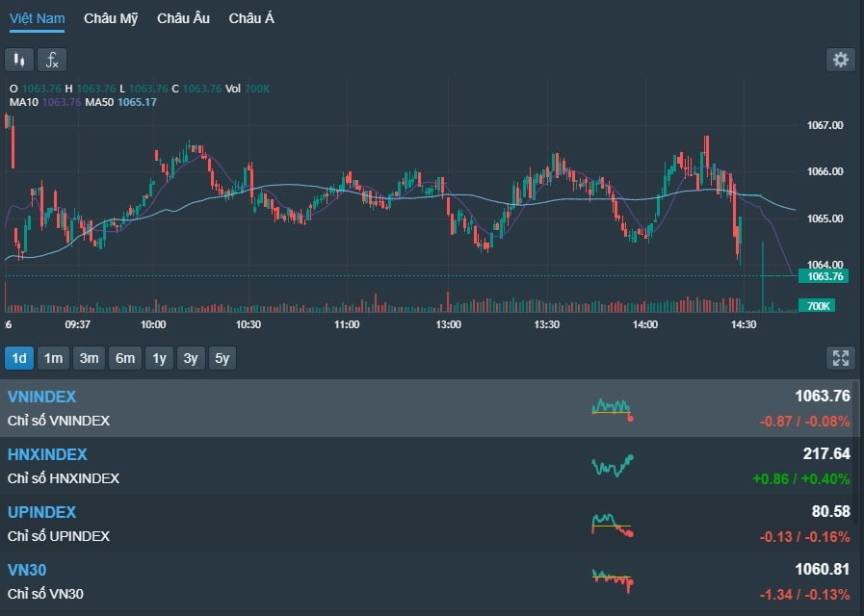Click the UPINDEX mini sparkline chart

[613, 525]
